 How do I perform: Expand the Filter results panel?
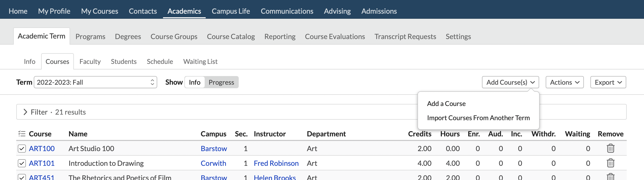[x=25, y=112]
